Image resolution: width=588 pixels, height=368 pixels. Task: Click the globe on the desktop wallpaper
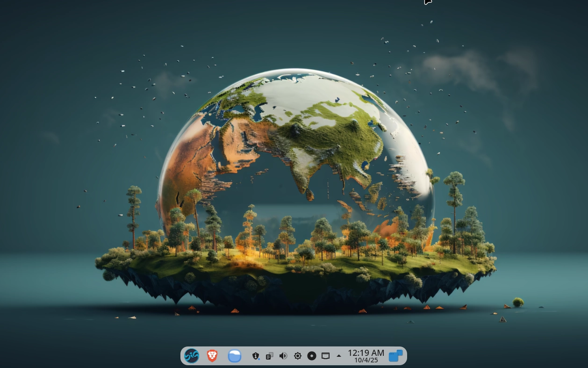(x=299, y=131)
